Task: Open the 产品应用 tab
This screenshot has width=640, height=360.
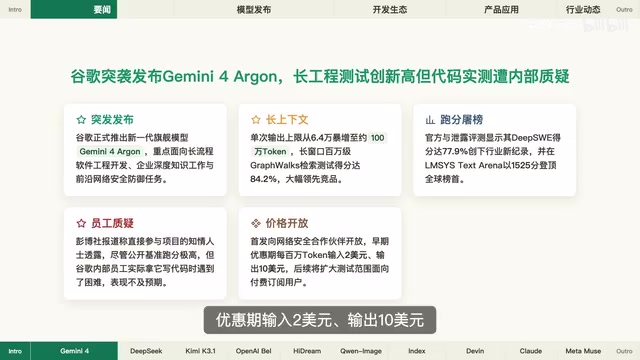Action: (501, 9)
